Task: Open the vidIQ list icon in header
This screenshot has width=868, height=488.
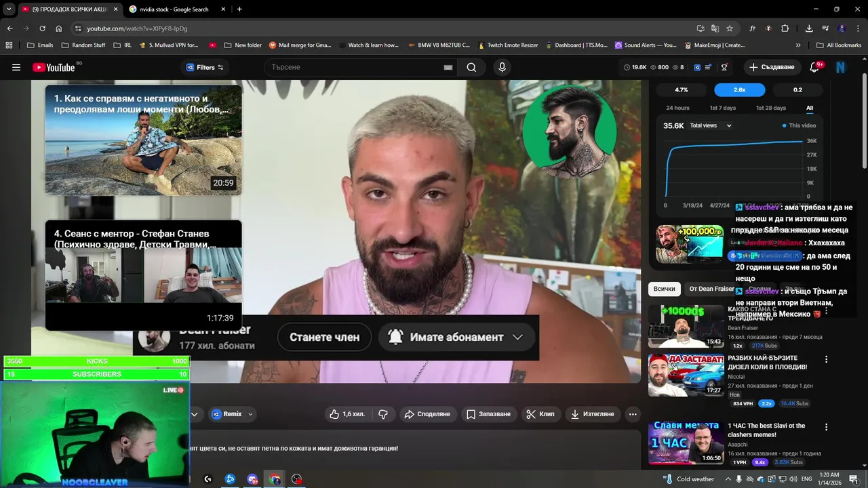Action: click(x=709, y=67)
